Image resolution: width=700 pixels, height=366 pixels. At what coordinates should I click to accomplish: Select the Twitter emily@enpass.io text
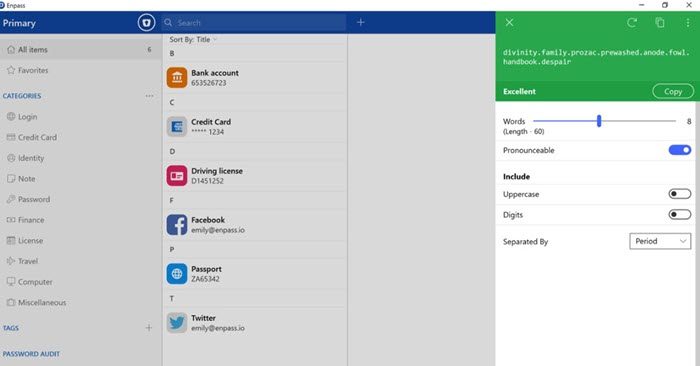[x=218, y=328]
